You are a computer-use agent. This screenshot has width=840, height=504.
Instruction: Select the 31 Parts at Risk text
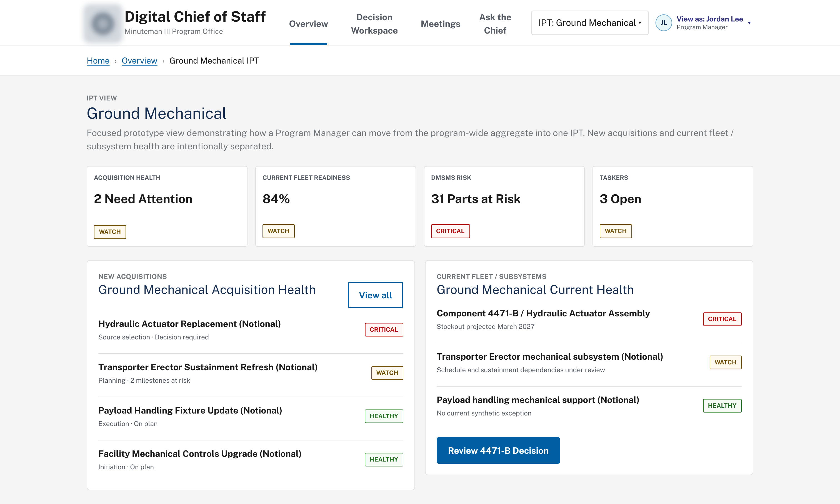(x=476, y=199)
